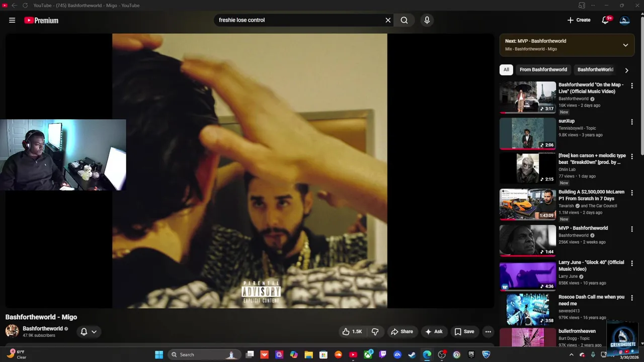Open the YouTube hamburger guide menu
The width and height of the screenshot is (644, 362).
tap(12, 20)
